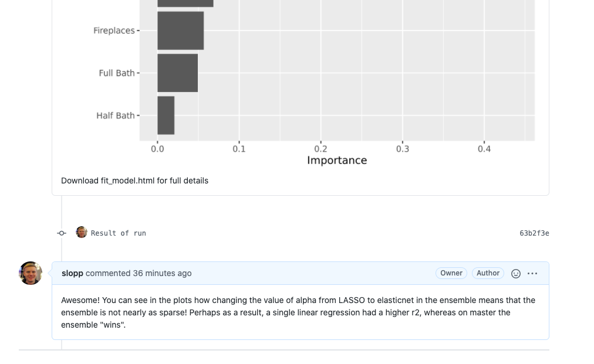Open the 36 minutes ago timestamp permalink
594x364 pixels.
point(162,273)
